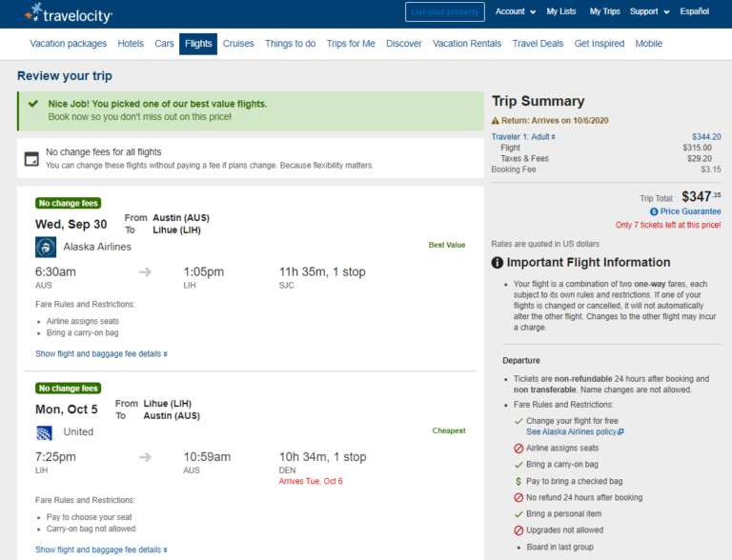
Task: Go to Travel Deals
Action: (x=538, y=44)
